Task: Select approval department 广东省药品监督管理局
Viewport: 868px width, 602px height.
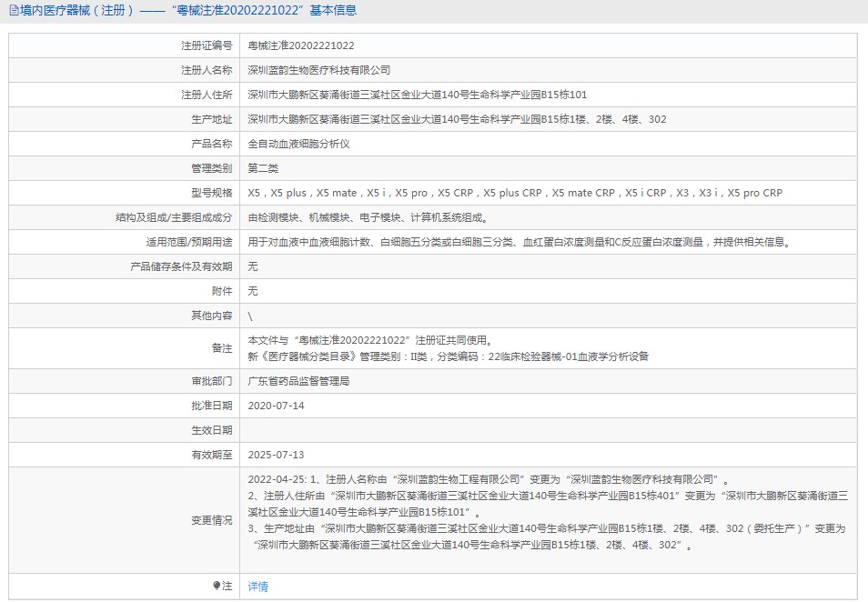Action: [298, 381]
